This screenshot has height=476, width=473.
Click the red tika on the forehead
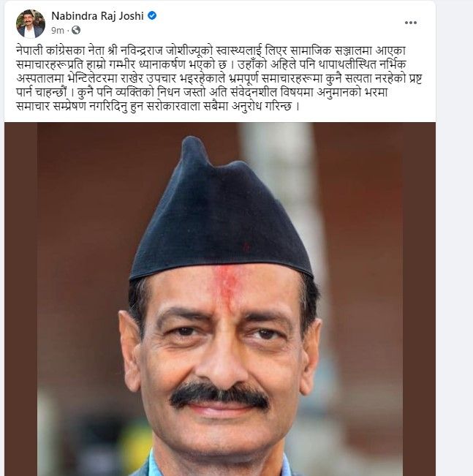[226, 284]
